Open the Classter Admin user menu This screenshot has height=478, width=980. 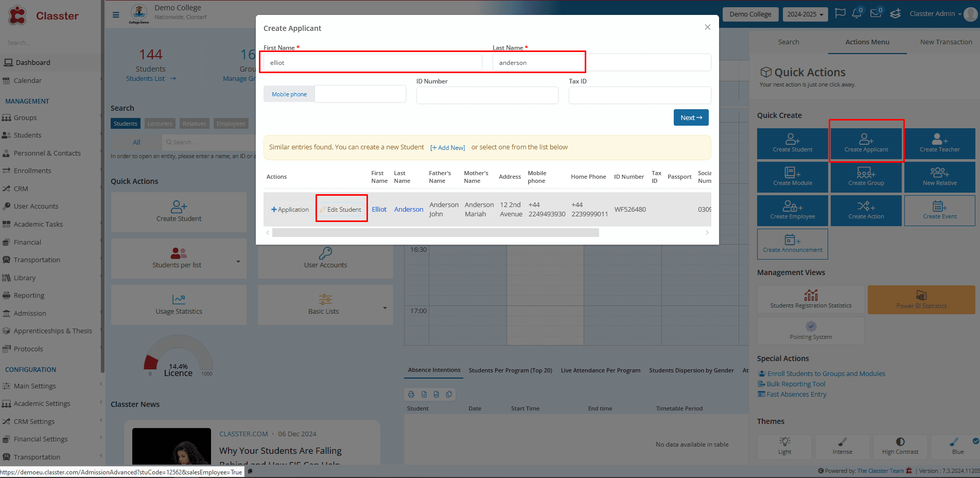tap(935, 14)
